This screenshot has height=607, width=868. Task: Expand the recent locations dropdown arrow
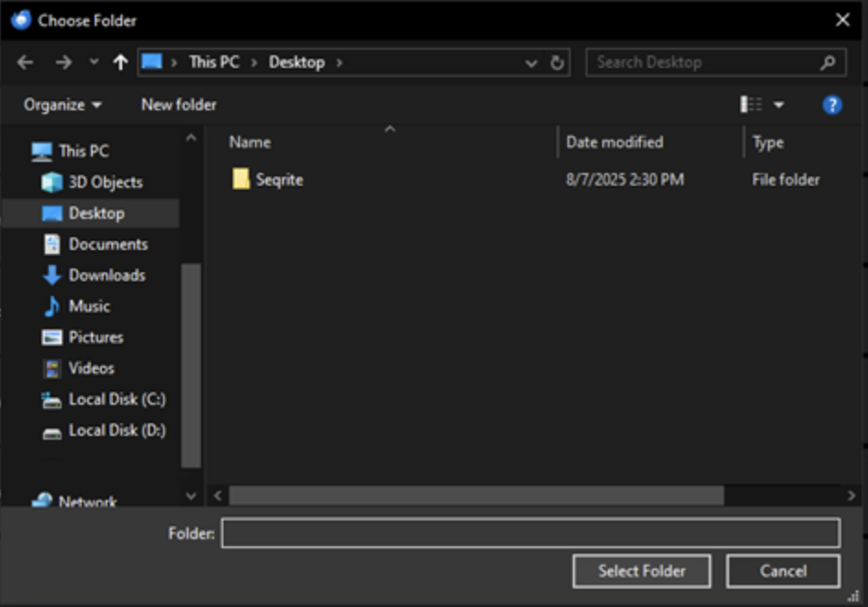tap(531, 62)
